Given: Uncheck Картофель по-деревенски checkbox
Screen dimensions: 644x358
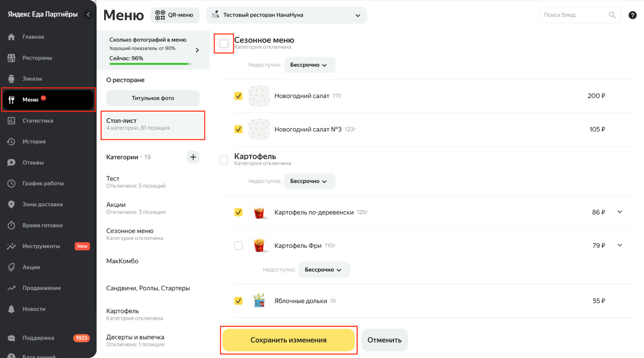Looking at the screenshot, I should 238,212.
